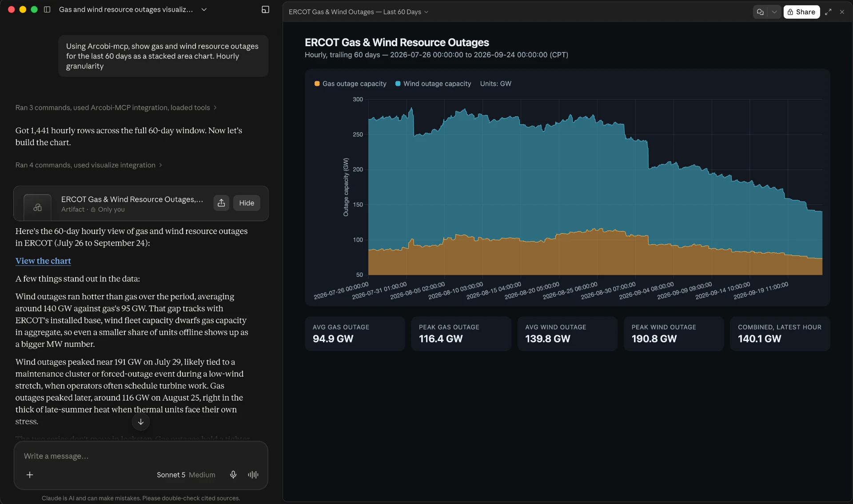Select the COMBINED, LATEST HOUR card
Image resolution: width=853 pixels, height=504 pixels.
coord(780,333)
